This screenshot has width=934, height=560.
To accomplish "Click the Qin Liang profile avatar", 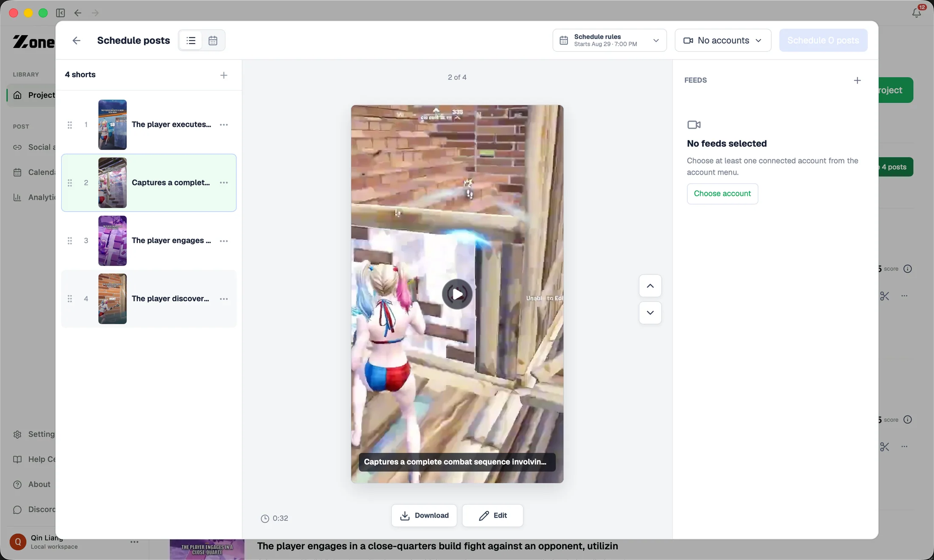I will click(18, 542).
